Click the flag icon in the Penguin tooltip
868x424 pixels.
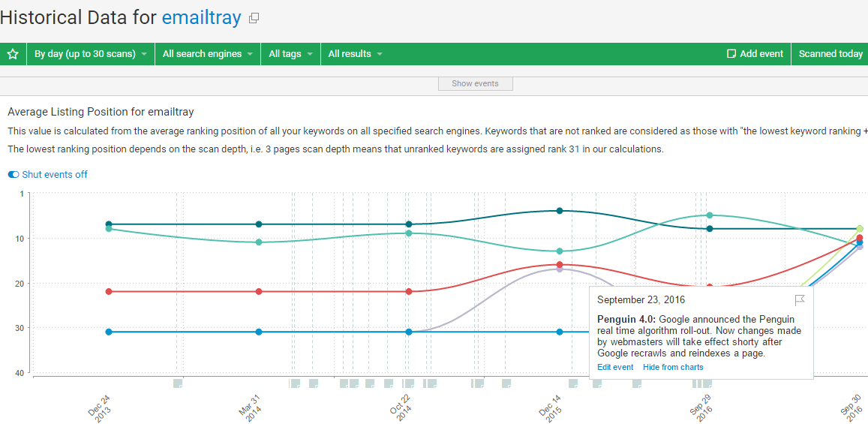click(x=800, y=300)
